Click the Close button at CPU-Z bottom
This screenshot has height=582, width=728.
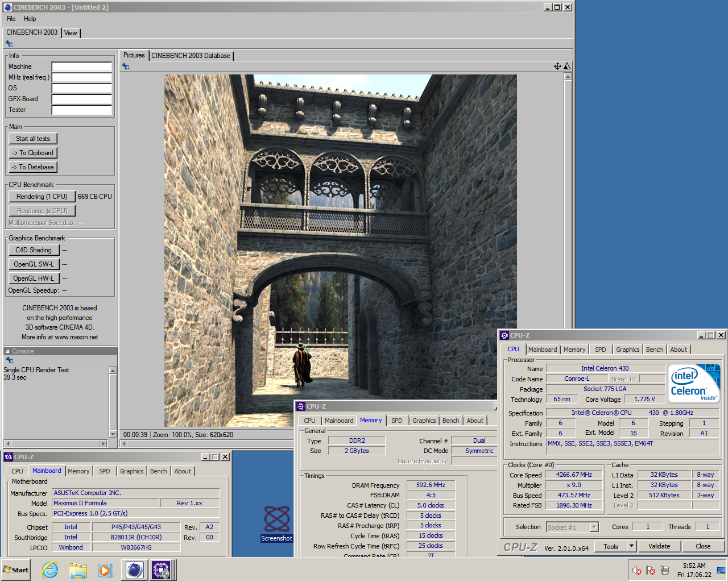click(703, 546)
